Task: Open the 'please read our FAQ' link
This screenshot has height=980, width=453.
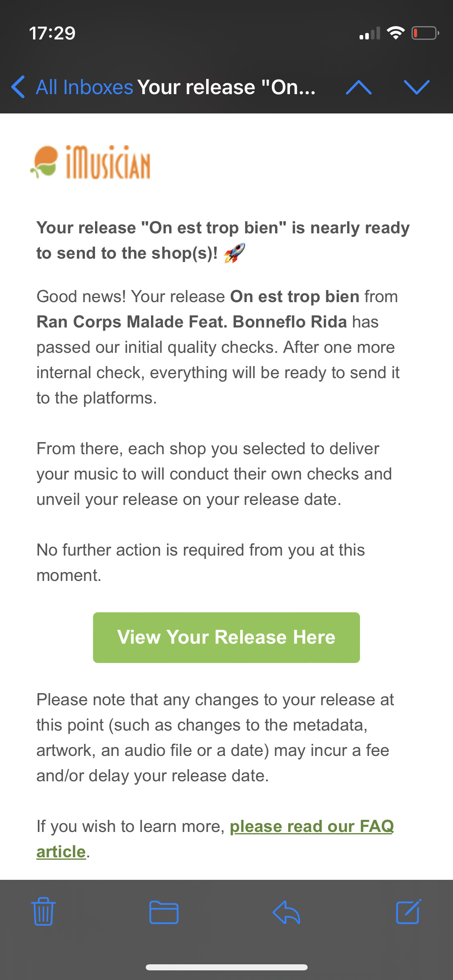Action: (312, 826)
